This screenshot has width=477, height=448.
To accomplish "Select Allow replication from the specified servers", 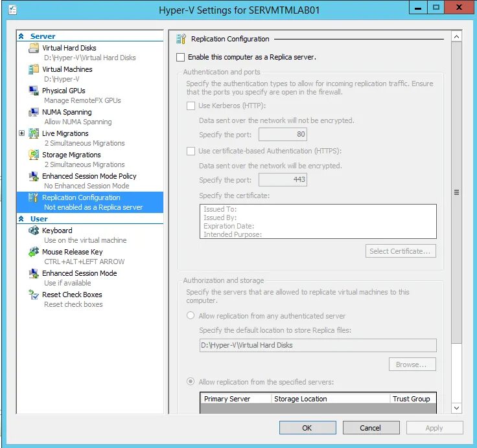I will [x=191, y=381].
